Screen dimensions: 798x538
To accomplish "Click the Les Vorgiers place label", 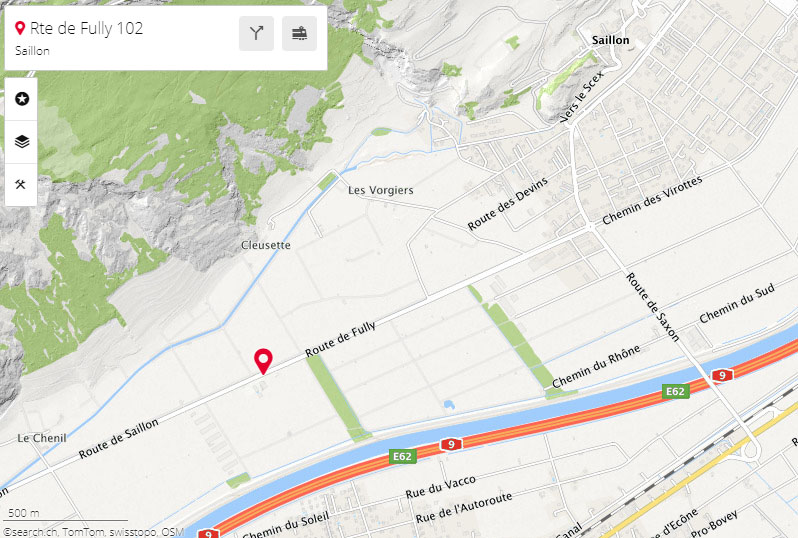I will (381, 190).
